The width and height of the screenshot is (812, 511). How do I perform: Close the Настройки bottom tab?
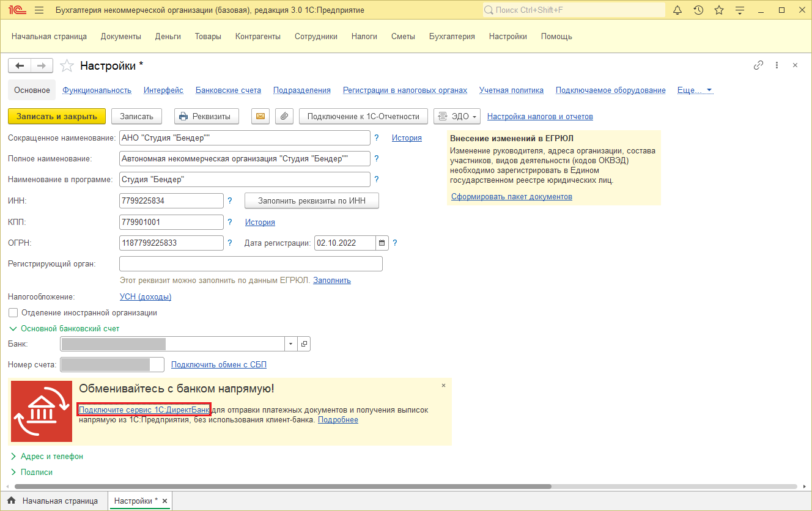tap(164, 501)
